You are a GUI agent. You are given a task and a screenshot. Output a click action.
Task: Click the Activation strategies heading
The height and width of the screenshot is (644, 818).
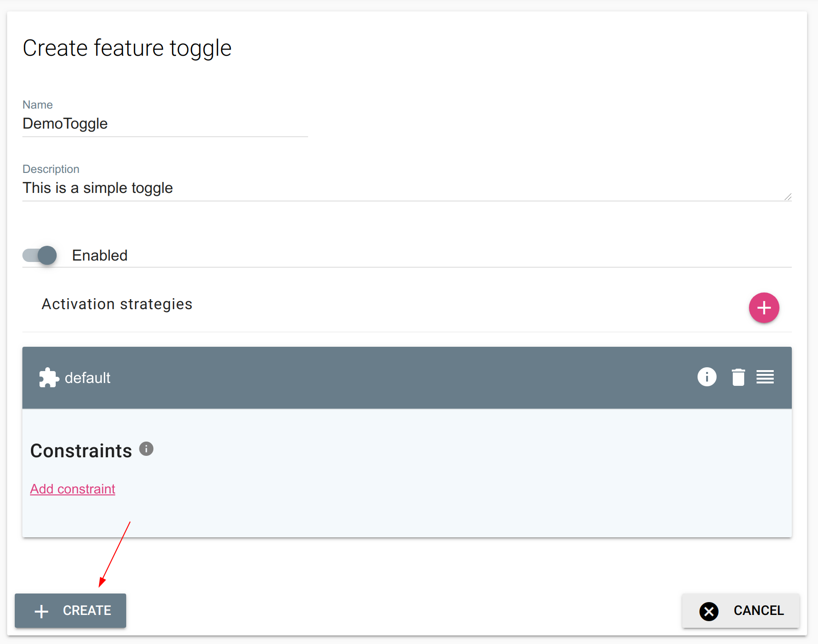click(x=117, y=304)
